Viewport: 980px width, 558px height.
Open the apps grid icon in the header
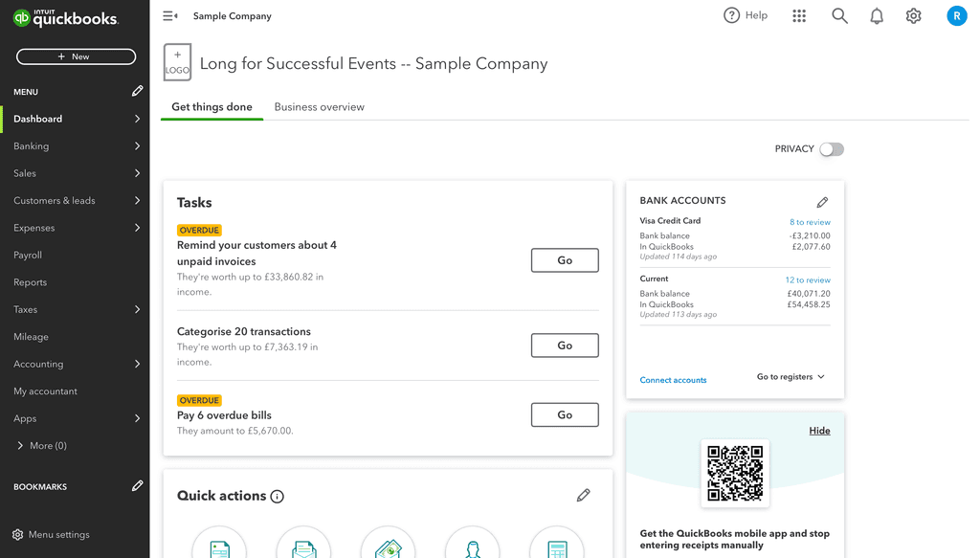point(799,15)
